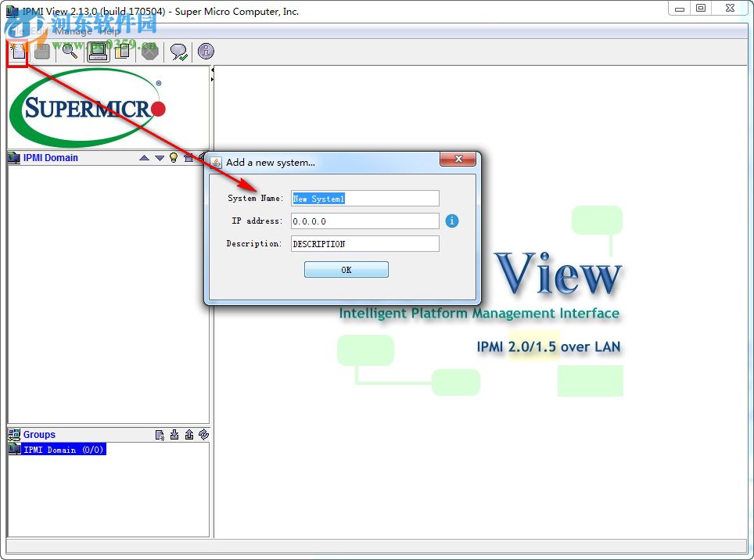Click the Login to System computer icon

click(x=99, y=52)
